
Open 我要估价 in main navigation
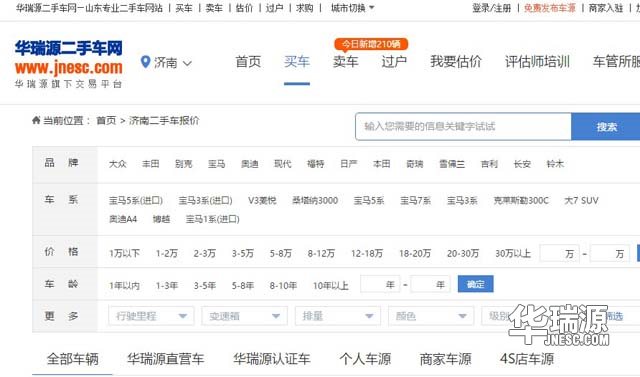[456, 62]
